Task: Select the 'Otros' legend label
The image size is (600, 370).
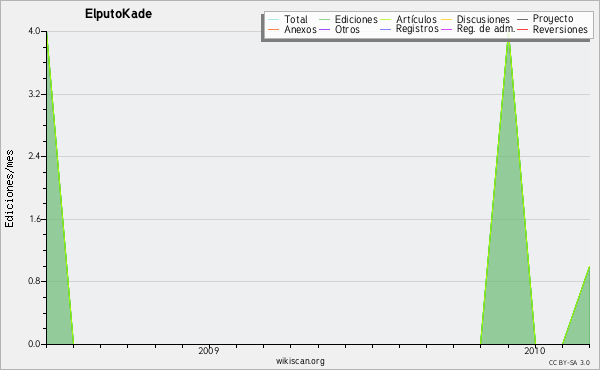Action: 347,29
